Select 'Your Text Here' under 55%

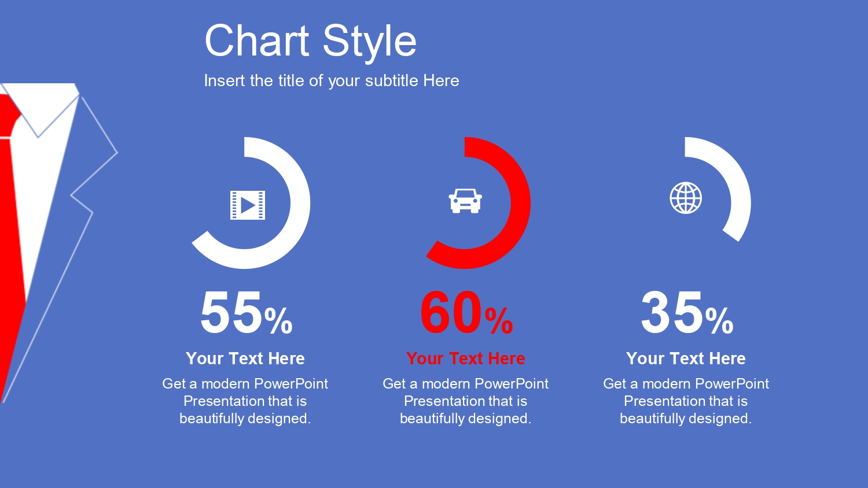pos(245,358)
